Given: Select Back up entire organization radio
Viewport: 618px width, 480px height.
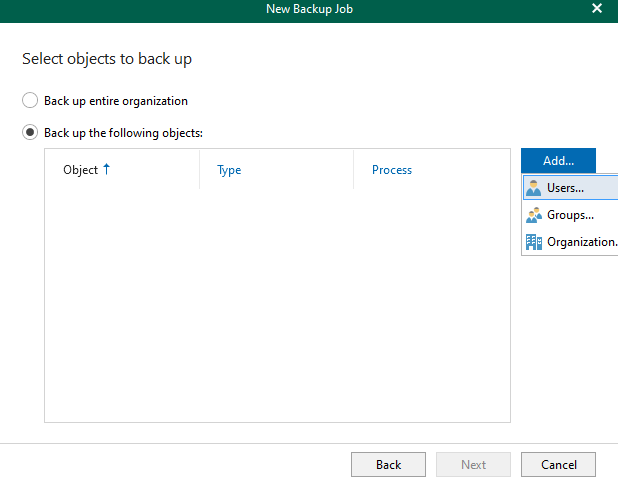Looking at the screenshot, I should [30, 100].
